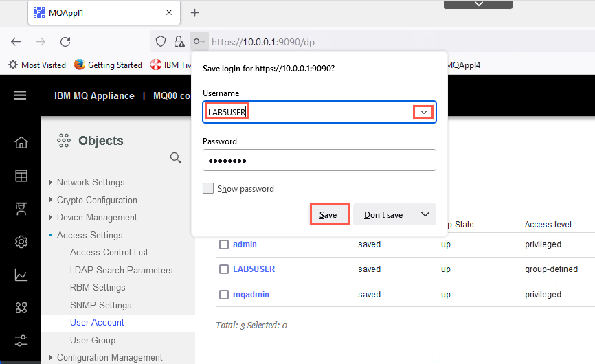Select the admin row checkbox
Image resolution: width=595 pixels, height=364 pixels.
224,244
